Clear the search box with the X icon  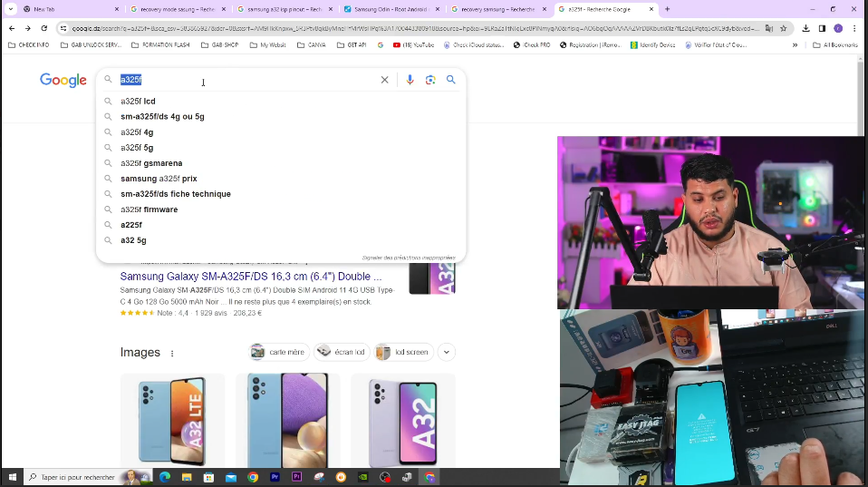[x=385, y=80]
